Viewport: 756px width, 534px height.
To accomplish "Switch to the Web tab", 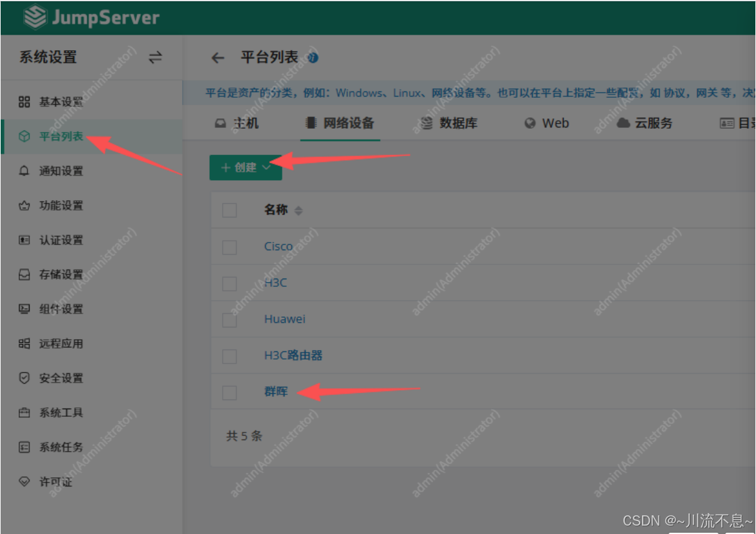I will coord(547,124).
